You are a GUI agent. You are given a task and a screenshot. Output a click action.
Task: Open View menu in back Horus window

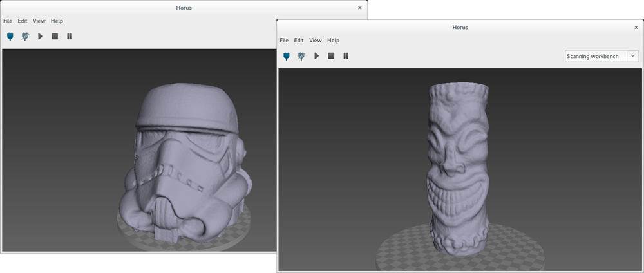pos(39,21)
